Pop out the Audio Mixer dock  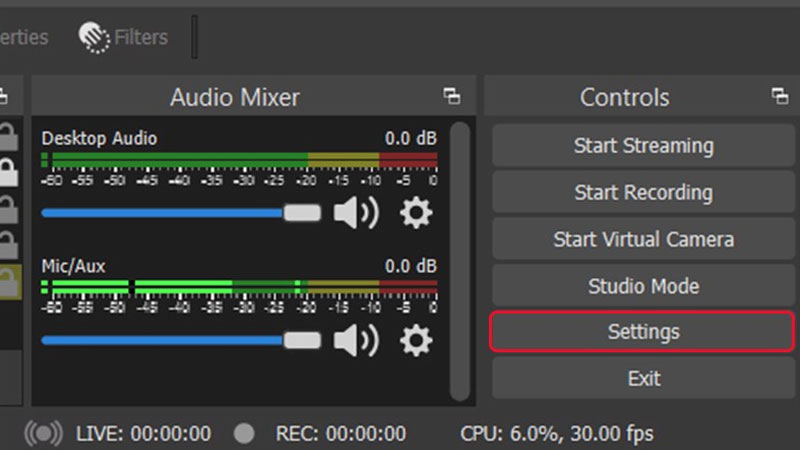pos(452,97)
